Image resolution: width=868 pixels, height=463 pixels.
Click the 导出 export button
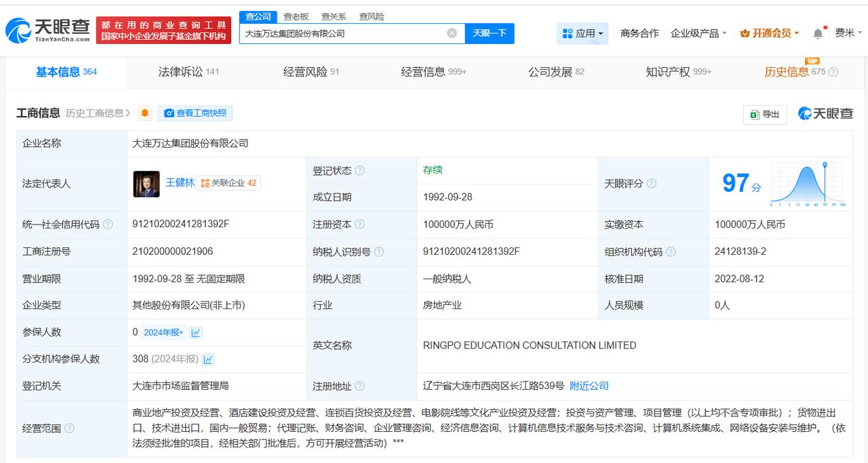point(765,114)
